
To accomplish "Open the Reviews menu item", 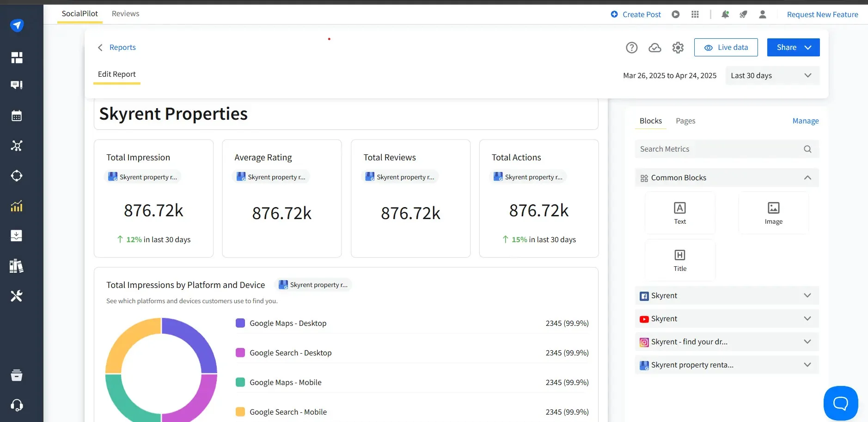I will 125,13.
